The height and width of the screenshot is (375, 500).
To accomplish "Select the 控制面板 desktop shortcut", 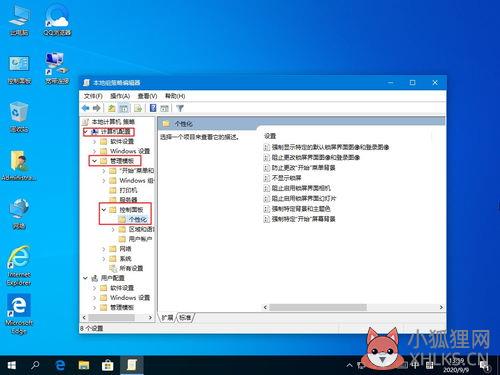I will (x=19, y=70).
